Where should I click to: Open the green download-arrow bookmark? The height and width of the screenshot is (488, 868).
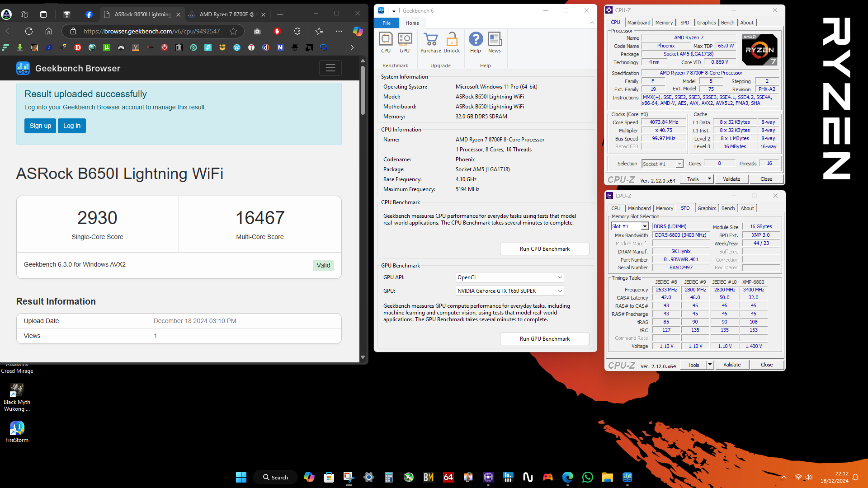pyautogui.click(x=20, y=47)
